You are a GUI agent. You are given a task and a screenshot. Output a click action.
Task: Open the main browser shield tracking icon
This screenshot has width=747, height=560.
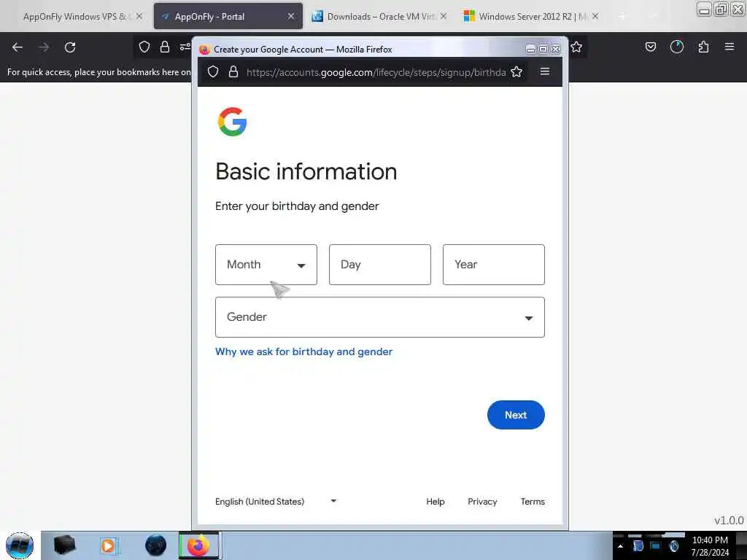[x=144, y=47]
